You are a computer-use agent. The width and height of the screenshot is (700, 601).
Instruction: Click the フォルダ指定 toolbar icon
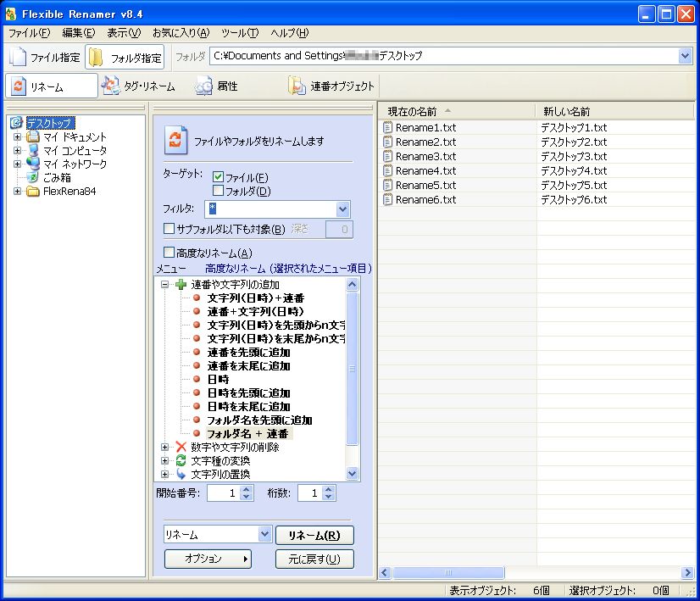96,57
